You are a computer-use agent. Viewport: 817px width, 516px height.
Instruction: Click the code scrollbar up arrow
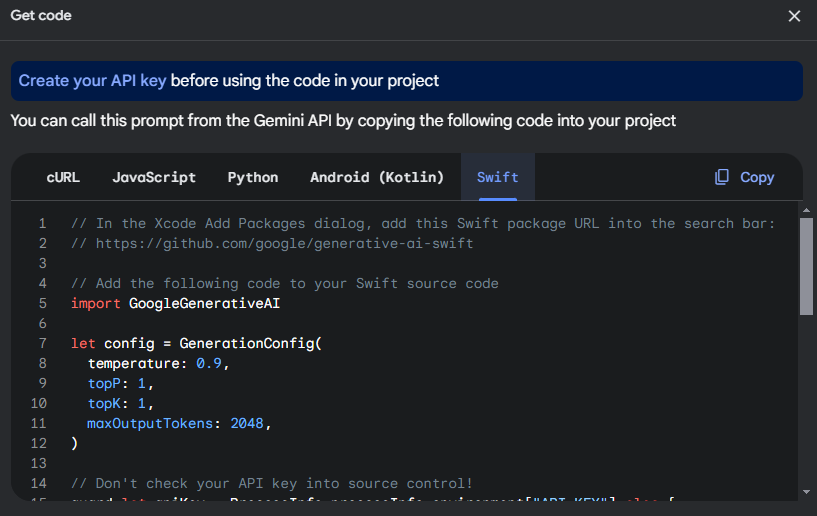pyautogui.click(x=806, y=210)
